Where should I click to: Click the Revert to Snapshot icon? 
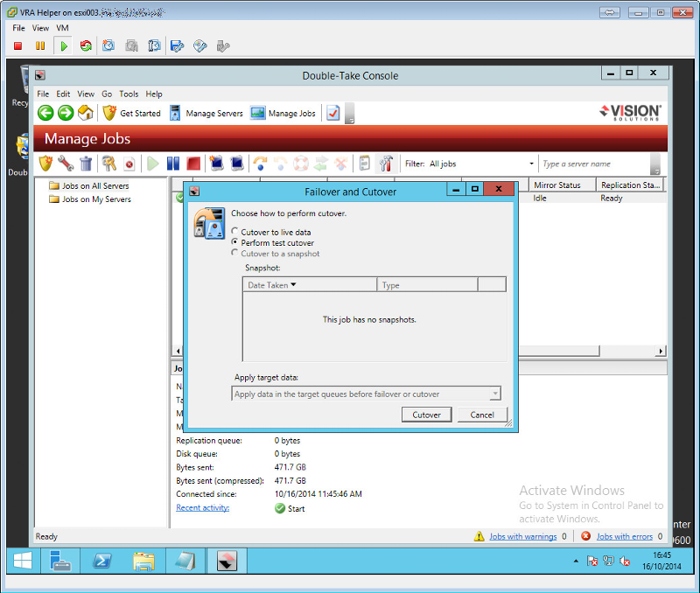131,46
